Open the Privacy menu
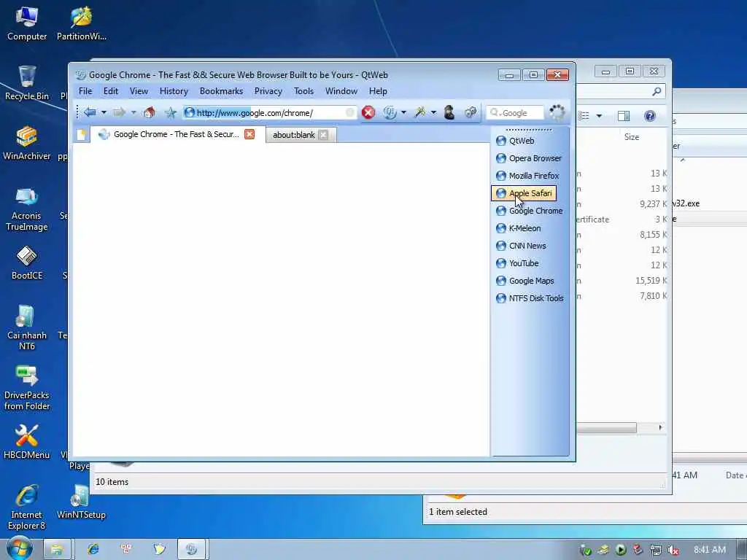 [x=268, y=91]
